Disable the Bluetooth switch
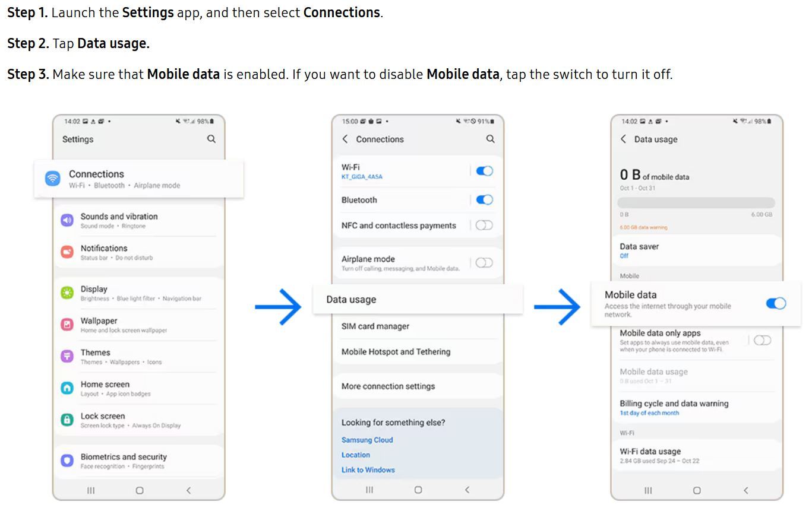This screenshot has width=812, height=508. (485, 200)
